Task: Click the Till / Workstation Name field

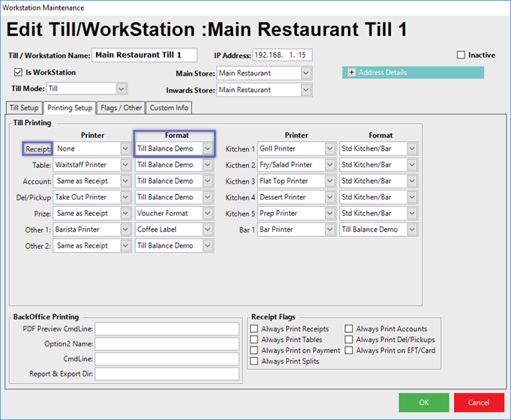Action: coord(144,55)
